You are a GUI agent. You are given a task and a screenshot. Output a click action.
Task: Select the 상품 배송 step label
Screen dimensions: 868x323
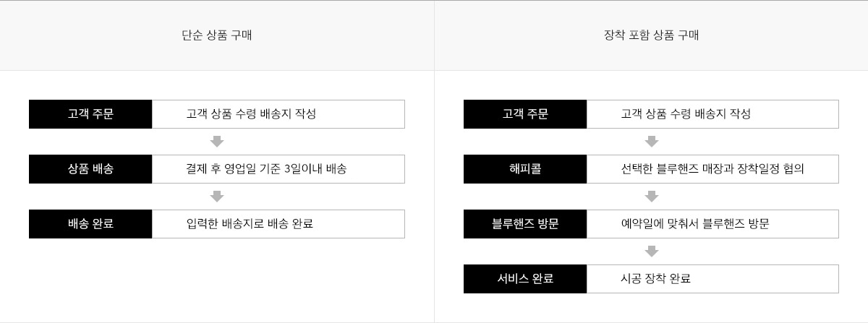[x=90, y=169]
